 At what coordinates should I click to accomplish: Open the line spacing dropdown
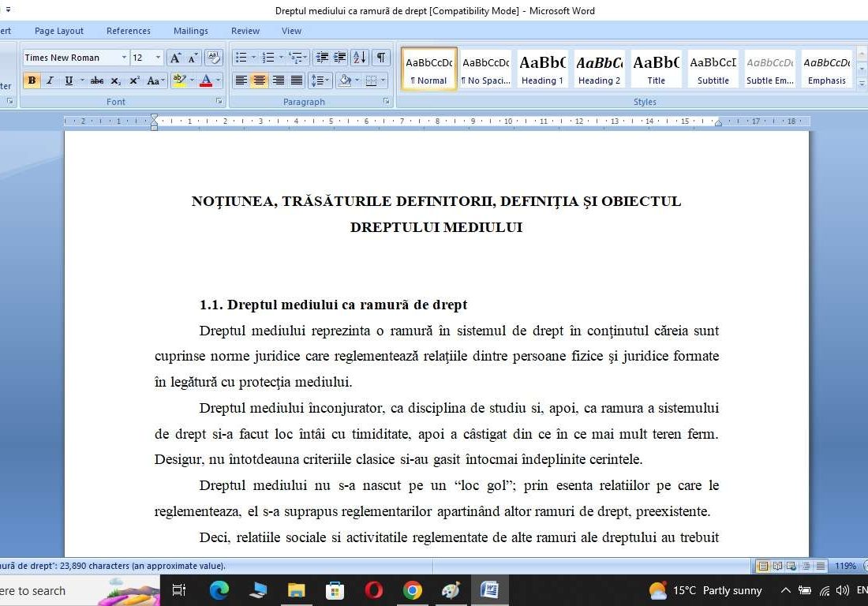pyautogui.click(x=319, y=80)
